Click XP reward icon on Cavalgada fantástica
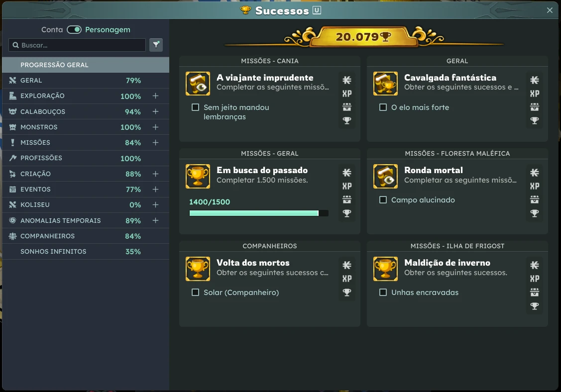The width and height of the screenshot is (561, 392). pos(534,94)
